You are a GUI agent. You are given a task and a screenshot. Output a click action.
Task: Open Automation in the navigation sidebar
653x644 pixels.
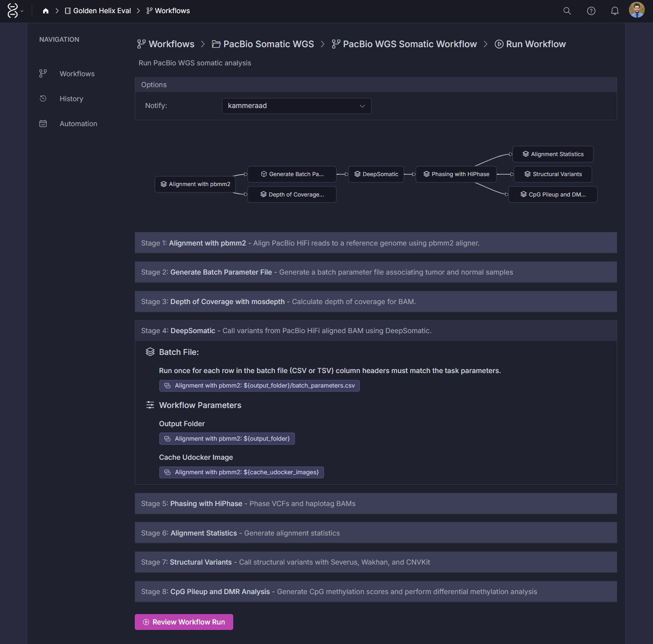[78, 124]
